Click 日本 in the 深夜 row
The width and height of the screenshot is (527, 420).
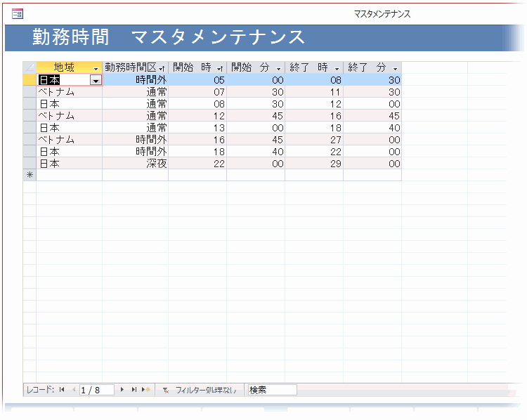(x=70, y=164)
